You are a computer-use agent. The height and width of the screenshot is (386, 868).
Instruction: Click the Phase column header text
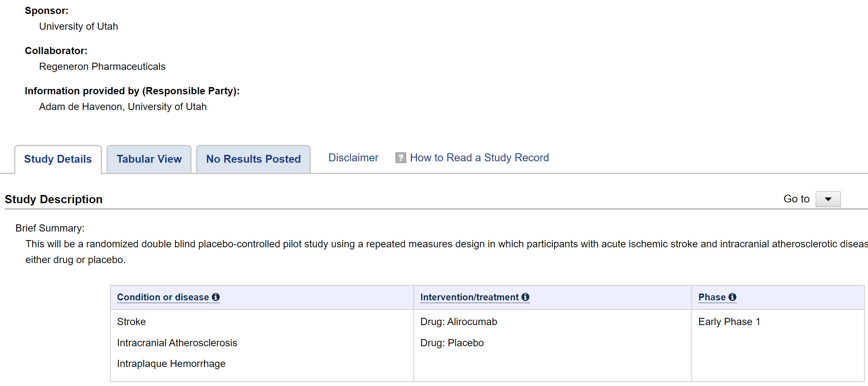coord(712,297)
